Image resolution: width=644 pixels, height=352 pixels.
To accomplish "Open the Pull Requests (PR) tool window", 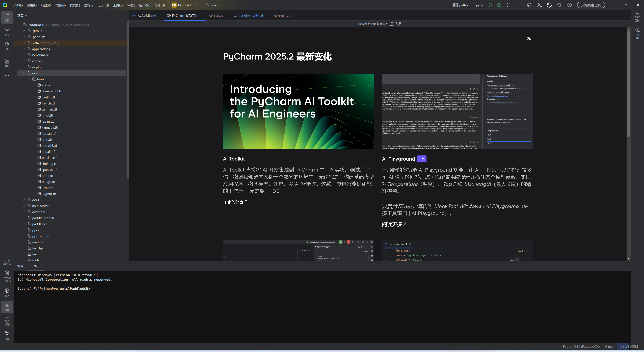I will pos(7,46).
